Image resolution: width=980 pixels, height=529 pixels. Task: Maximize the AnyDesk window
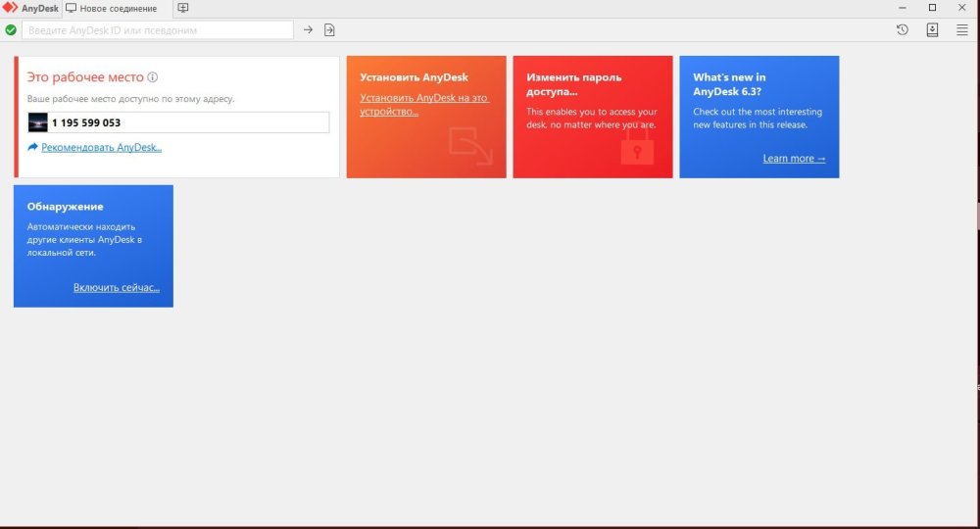[932, 8]
